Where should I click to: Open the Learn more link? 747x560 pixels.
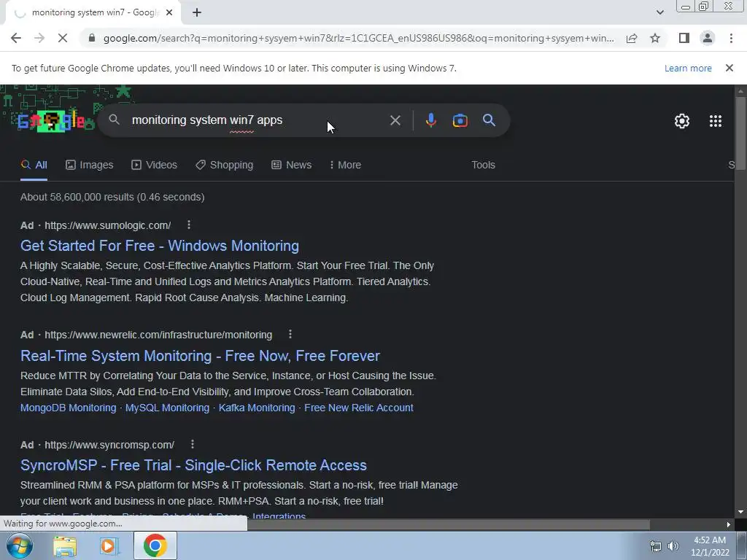pos(688,68)
